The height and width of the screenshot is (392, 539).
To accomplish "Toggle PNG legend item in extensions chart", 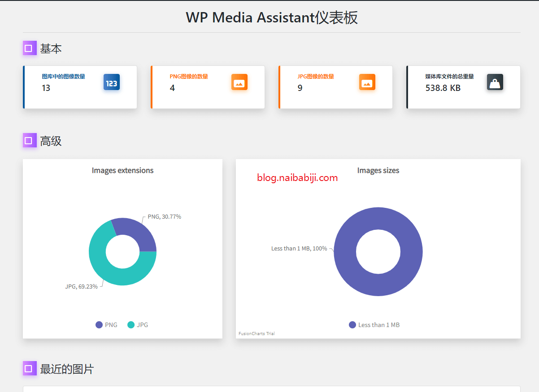I will (107, 325).
